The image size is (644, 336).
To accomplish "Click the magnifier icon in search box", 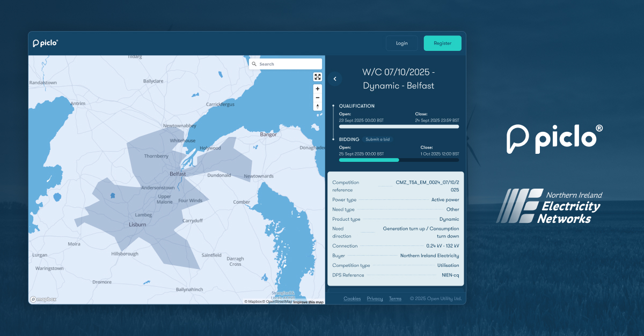I will (x=254, y=64).
